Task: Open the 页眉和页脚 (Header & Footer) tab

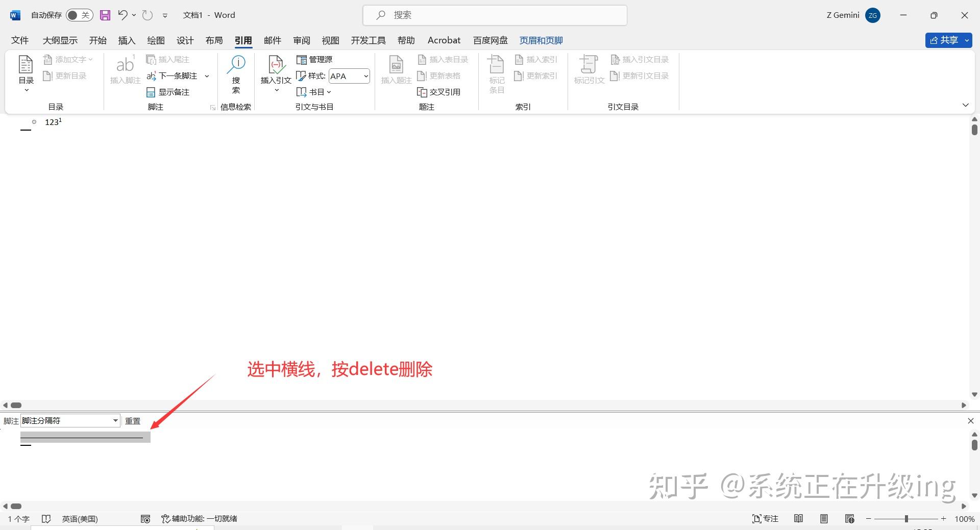Action: [541, 40]
